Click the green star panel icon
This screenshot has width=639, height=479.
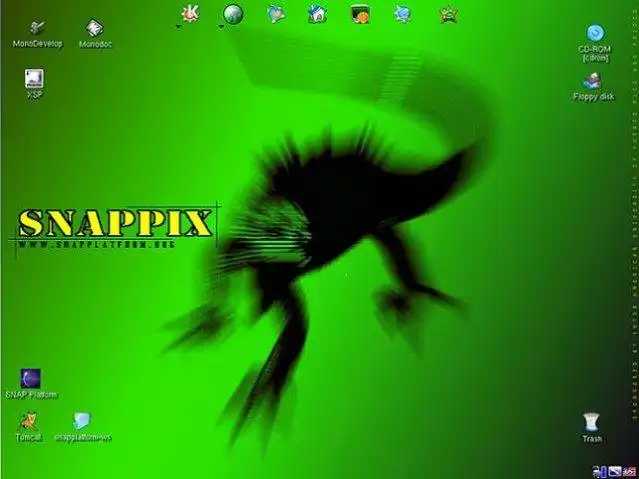(x=448, y=15)
